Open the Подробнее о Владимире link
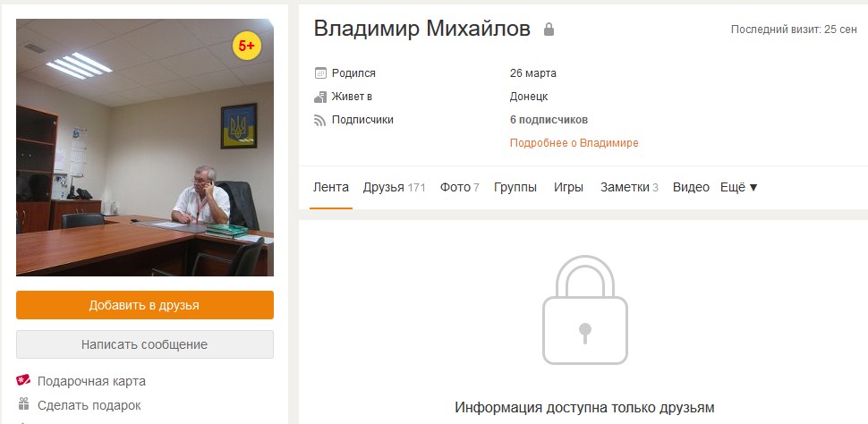 click(574, 143)
